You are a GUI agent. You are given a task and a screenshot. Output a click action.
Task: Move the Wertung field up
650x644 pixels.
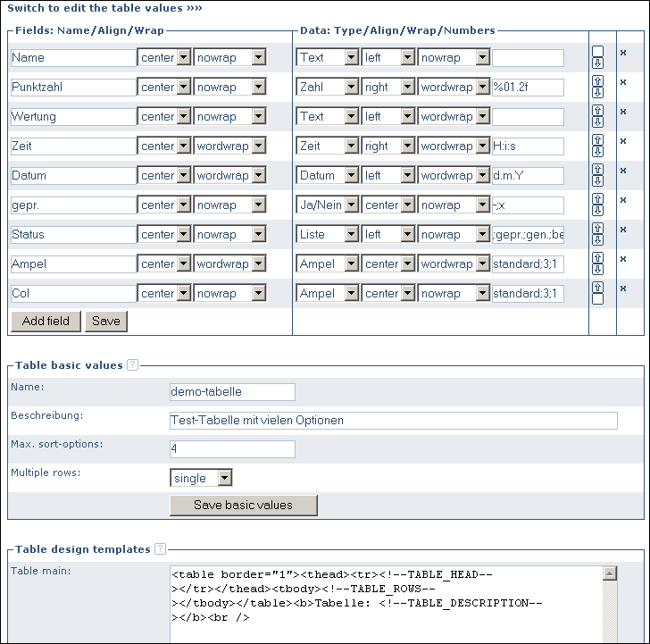(x=597, y=110)
